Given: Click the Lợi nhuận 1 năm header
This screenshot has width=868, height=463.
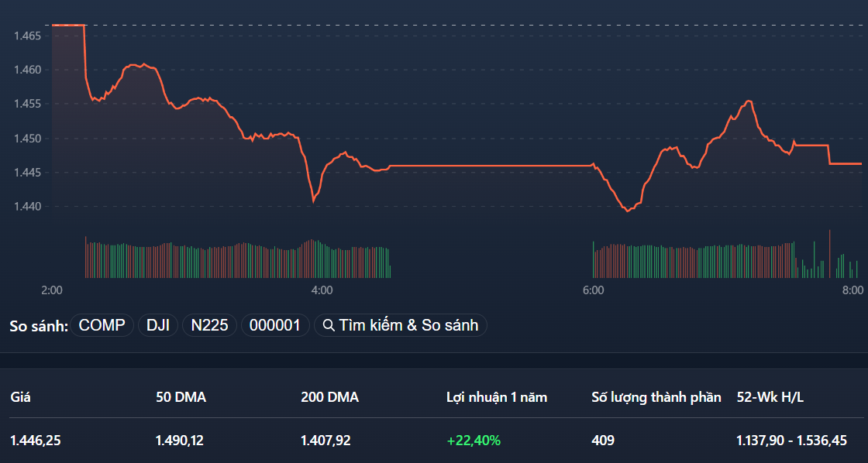Looking at the screenshot, I should 496,396.
